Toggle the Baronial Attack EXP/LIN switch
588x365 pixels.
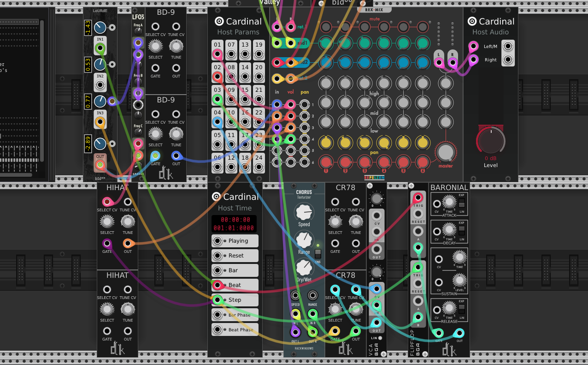click(461, 203)
